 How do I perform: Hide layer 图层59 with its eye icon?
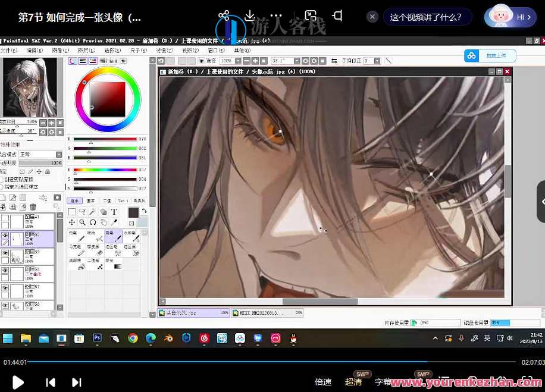pyautogui.click(x=5, y=253)
